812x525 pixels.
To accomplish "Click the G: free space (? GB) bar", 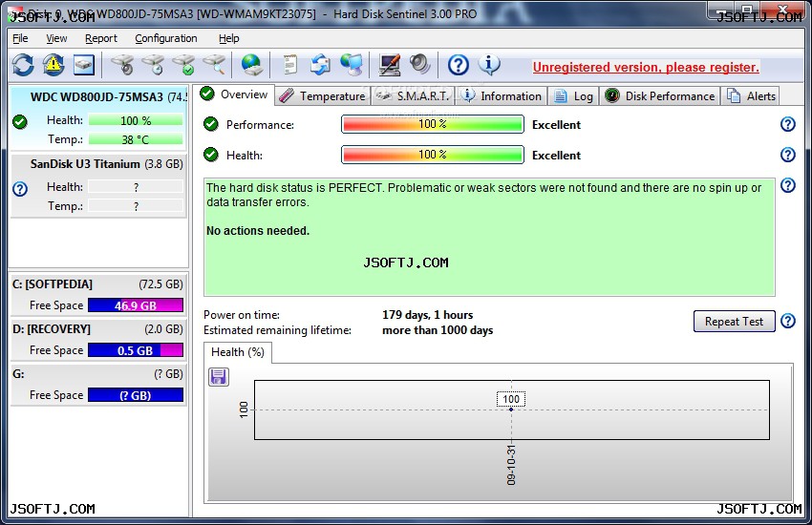I will coord(136,396).
